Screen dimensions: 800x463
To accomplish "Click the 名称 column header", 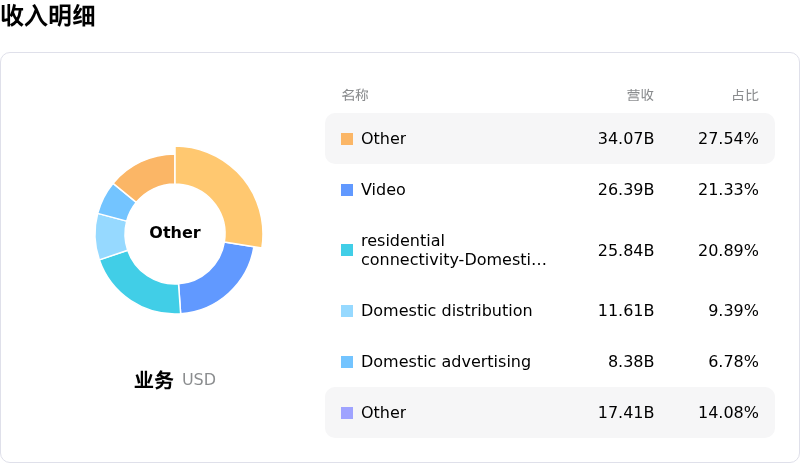I will pos(355,95).
